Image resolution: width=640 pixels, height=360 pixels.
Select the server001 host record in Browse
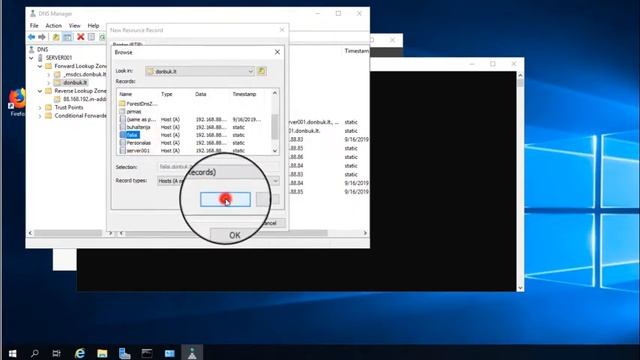click(135, 151)
